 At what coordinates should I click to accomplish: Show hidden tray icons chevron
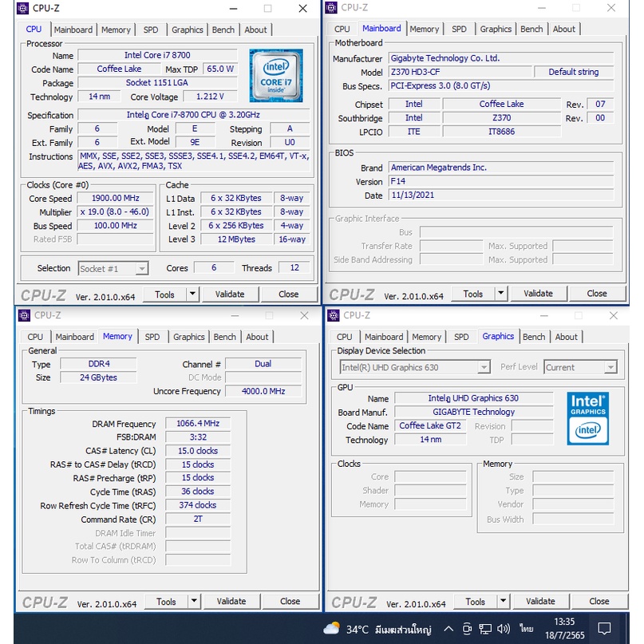448,629
